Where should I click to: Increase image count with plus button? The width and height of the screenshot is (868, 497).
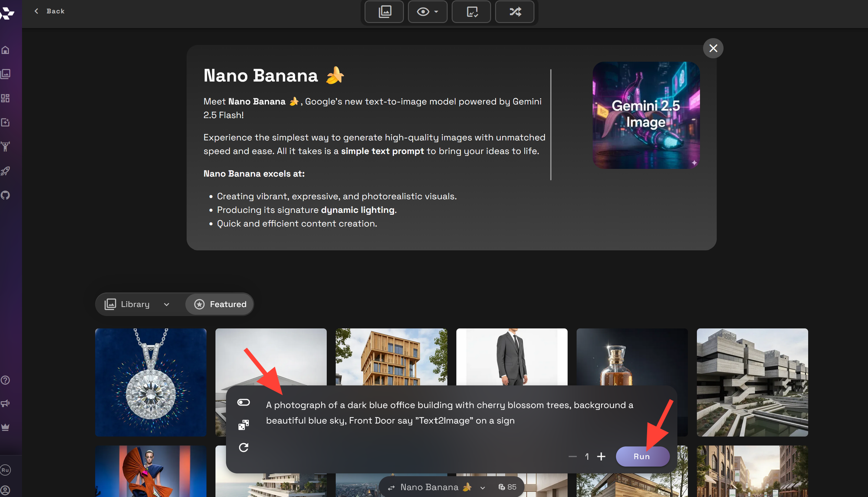click(x=601, y=456)
